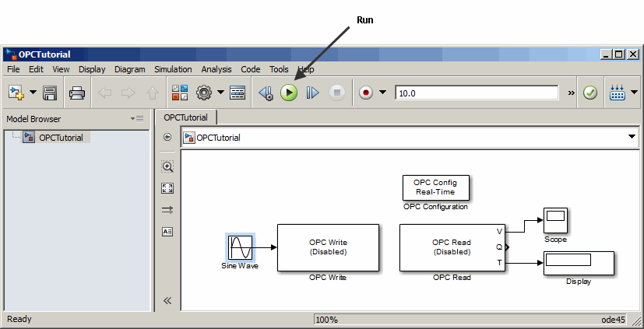Click the Fit to View palette icon

coord(167,188)
